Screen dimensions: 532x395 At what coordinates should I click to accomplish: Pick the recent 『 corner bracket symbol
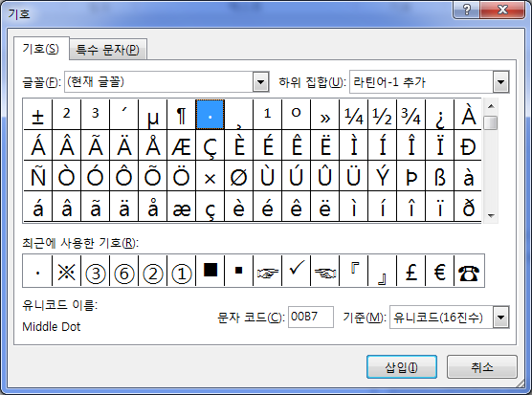[353, 271]
